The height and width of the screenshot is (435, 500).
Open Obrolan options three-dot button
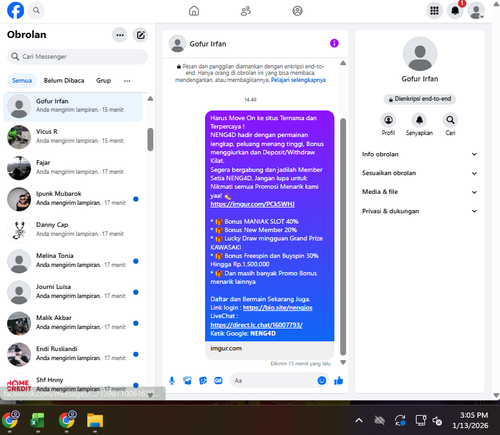pyautogui.click(x=120, y=35)
